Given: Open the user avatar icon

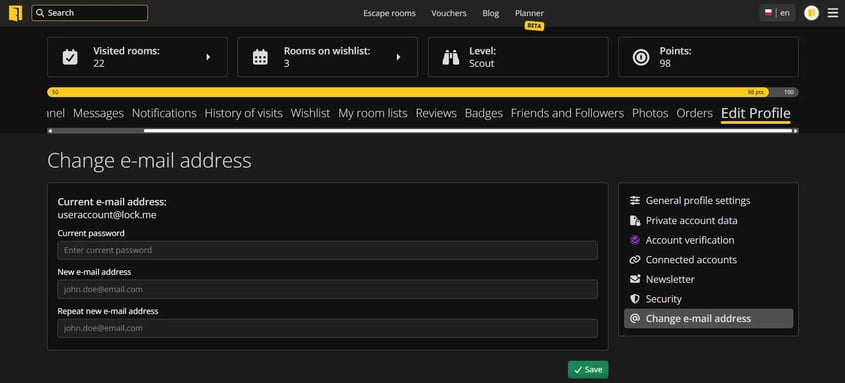Looking at the screenshot, I should (811, 13).
